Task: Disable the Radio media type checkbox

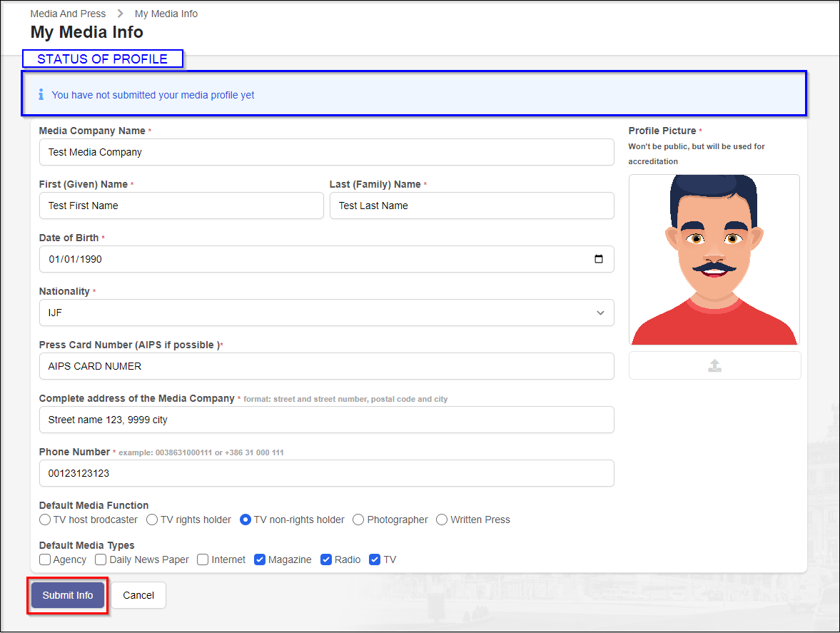Action: (x=326, y=559)
